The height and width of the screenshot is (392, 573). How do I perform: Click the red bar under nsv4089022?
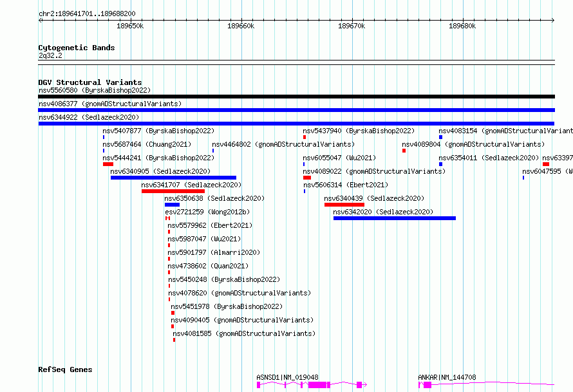pyautogui.click(x=307, y=178)
